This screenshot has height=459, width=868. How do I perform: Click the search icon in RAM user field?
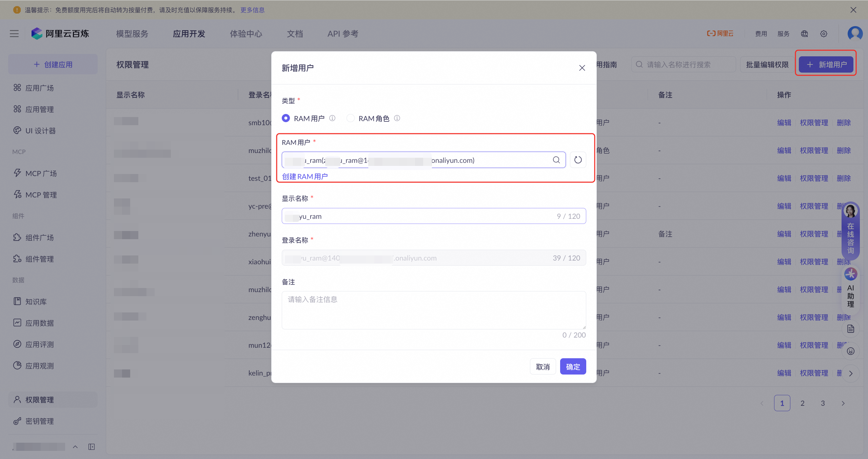point(556,160)
